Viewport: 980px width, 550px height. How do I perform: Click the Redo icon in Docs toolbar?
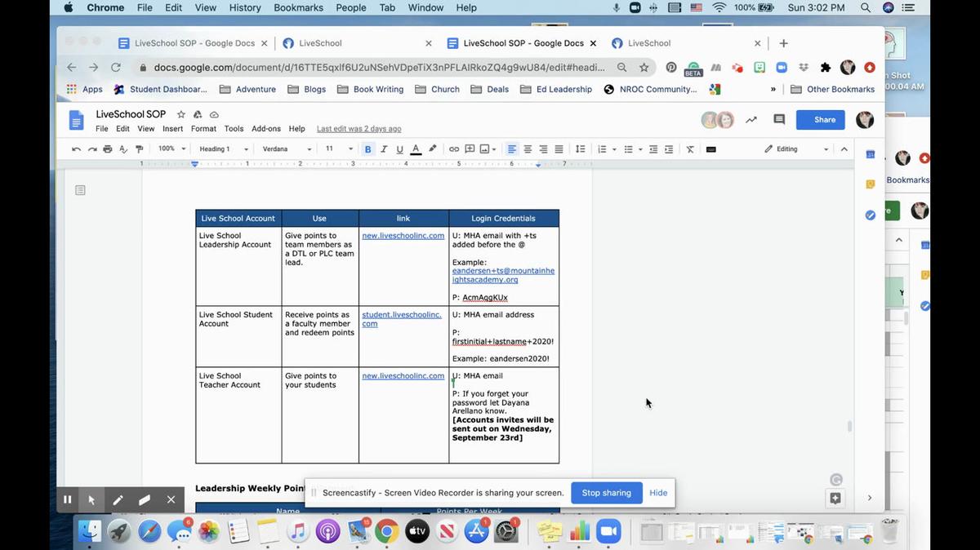tap(92, 149)
